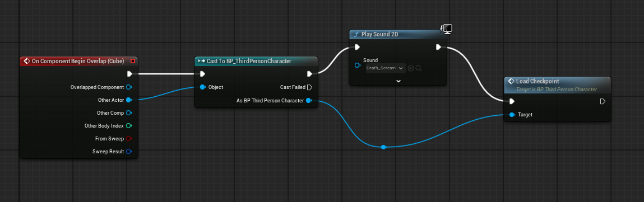Click the From Sweep output pin

[129, 139]
